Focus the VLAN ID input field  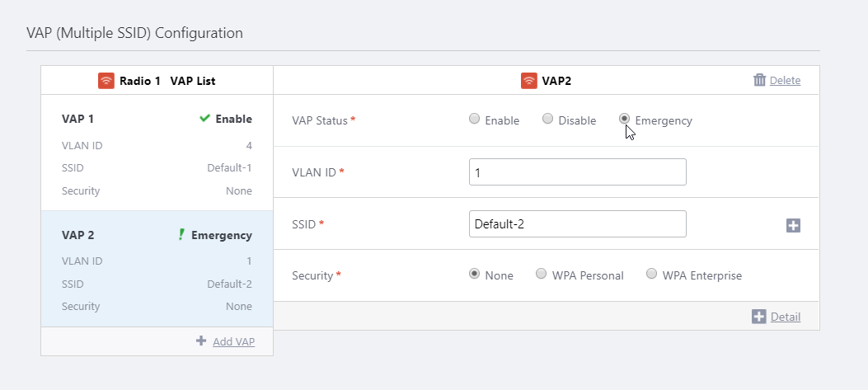click(x=577, y=172)
